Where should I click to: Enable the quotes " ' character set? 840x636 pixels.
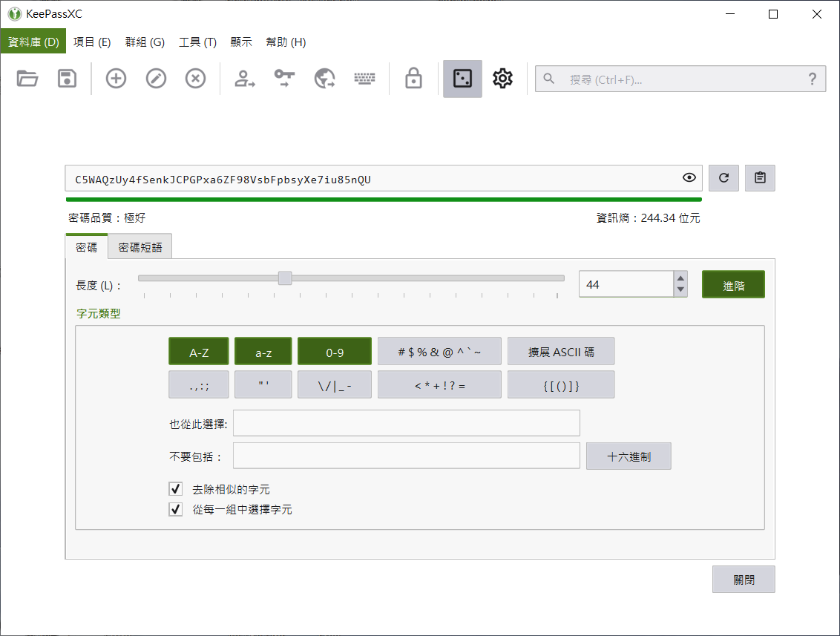coord(263,384)
